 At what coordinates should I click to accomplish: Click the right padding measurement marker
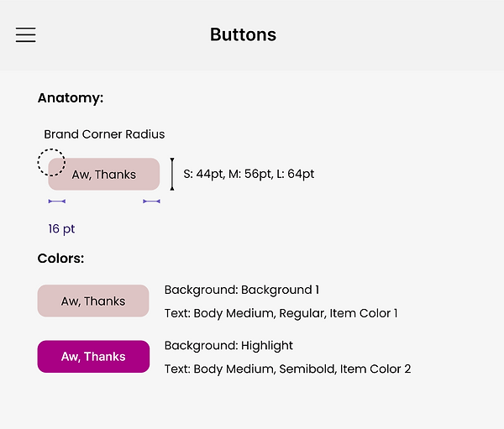pyautogui.click(x=151, y=201)
